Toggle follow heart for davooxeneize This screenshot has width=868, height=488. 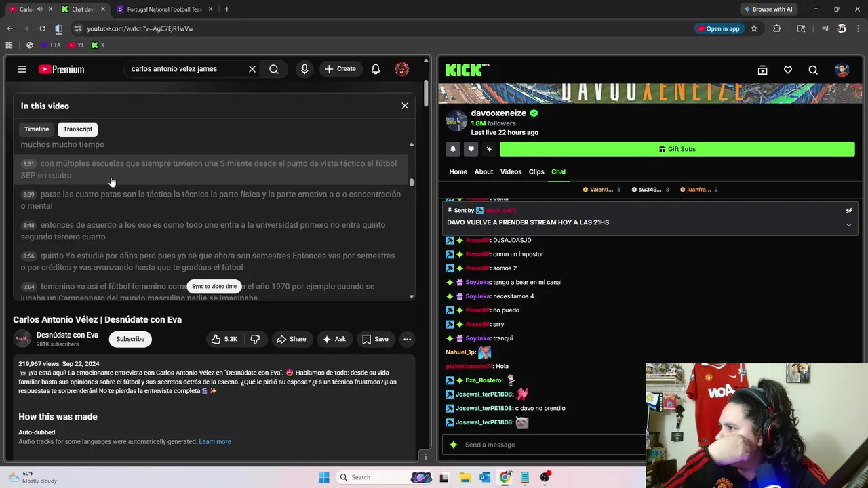[471, 149]
